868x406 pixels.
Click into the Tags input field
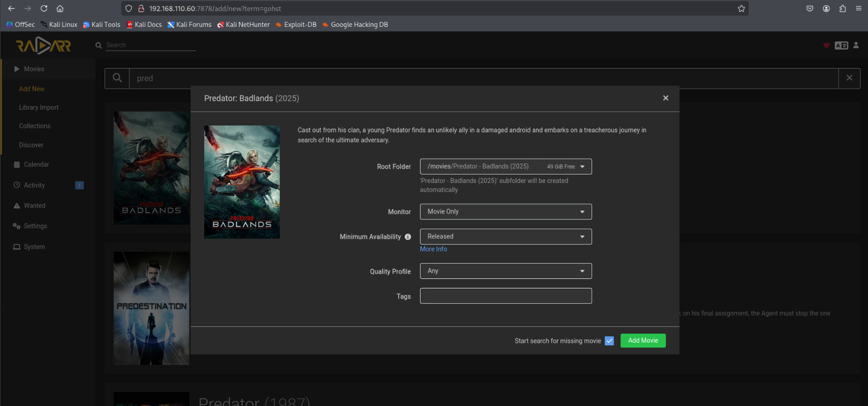(505, 296)
